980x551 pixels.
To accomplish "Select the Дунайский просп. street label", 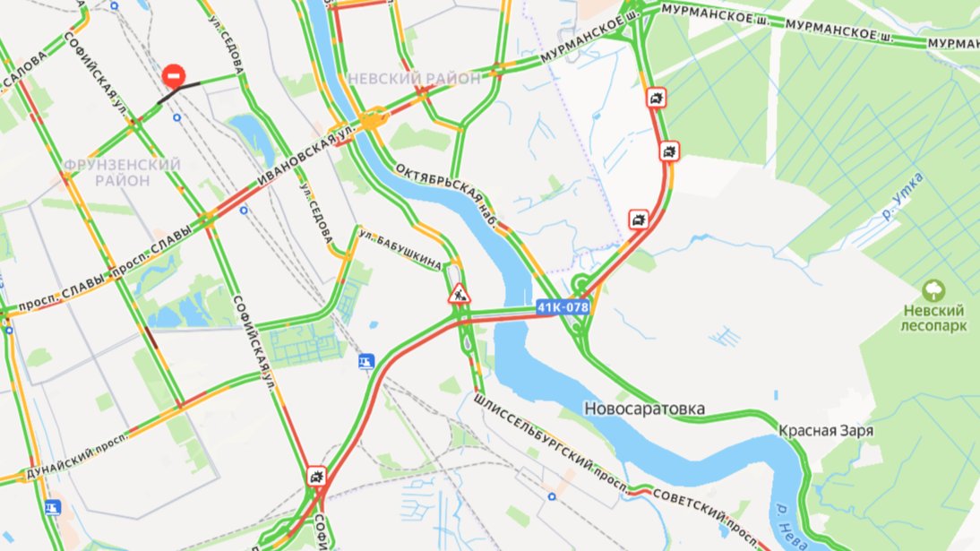I will [76, 455].
